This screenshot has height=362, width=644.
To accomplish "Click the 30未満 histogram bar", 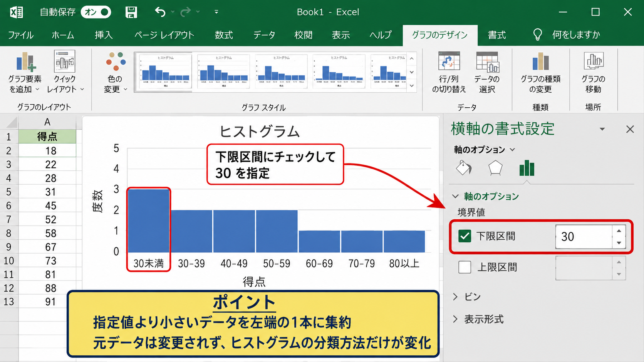I will 149,220.
